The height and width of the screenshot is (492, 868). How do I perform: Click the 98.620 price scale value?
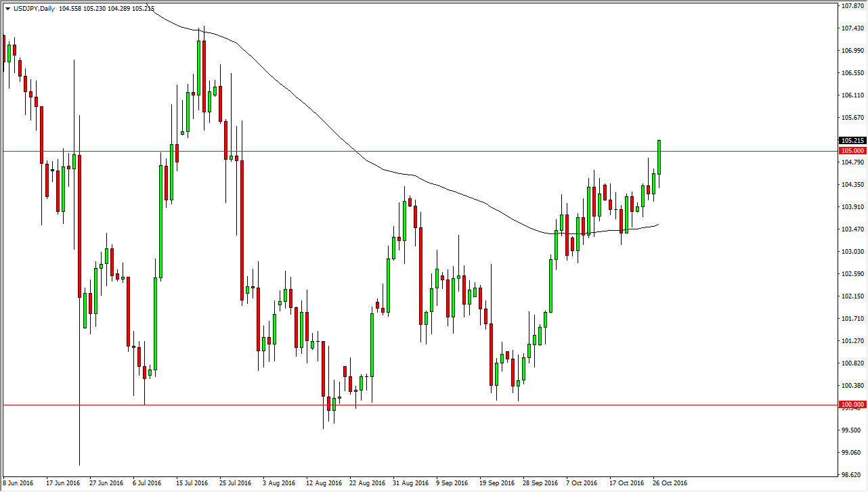851,475
